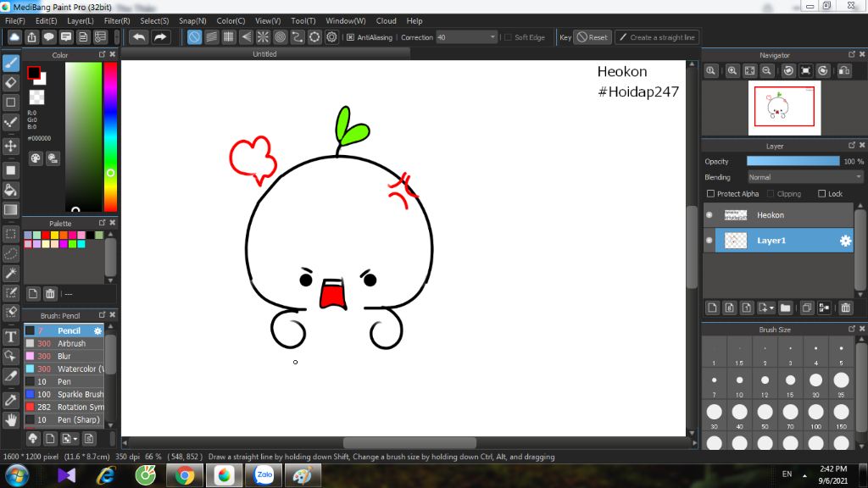Viewport: 868px width, 488px height.
Task: Enable layer Lock checkbox
Action: 822,194
